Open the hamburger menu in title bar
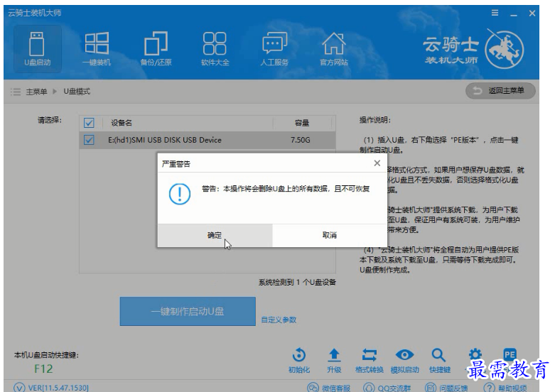This screenshot has height=392, width=555. click(495, 13)
